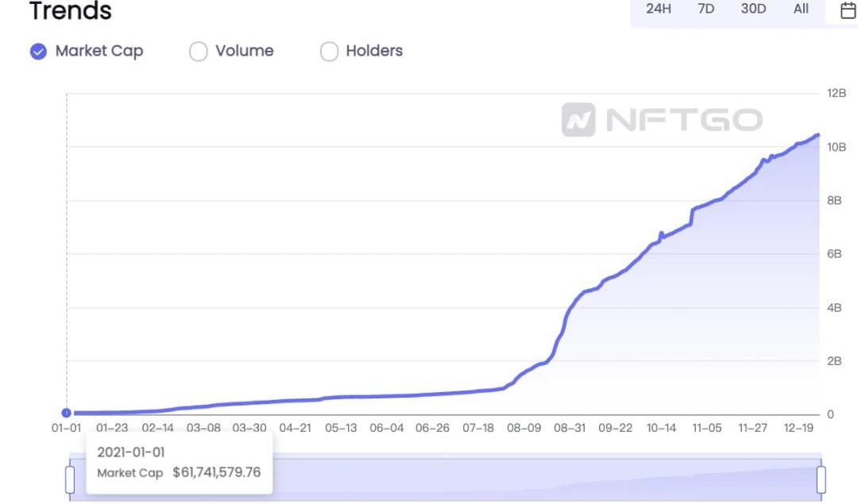
Task: Switch to the 30D time range
Action: (x=753, y=9)
